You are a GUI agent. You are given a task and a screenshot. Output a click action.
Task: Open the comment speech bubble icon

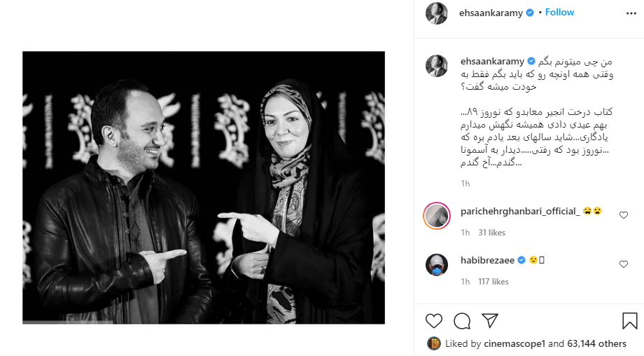click(462, 321)
